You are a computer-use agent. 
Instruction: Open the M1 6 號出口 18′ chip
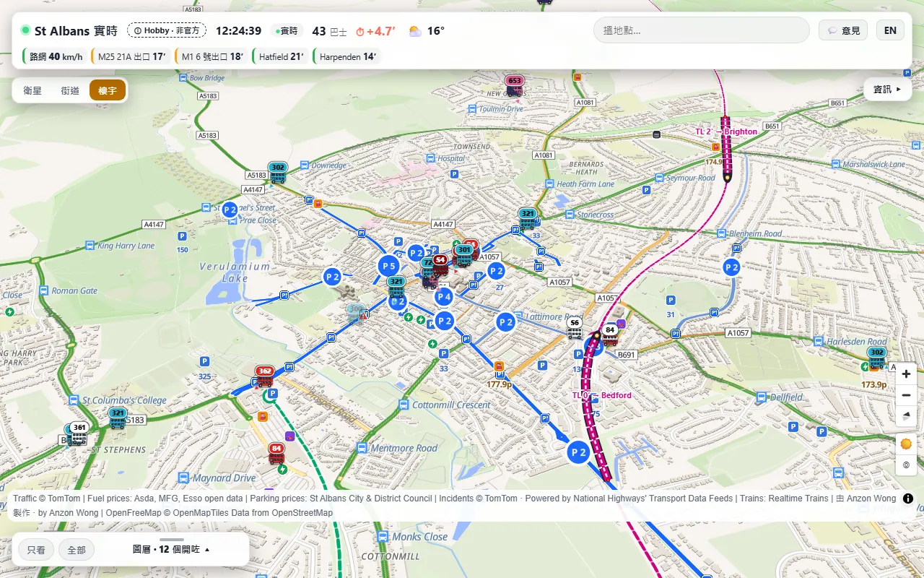[212, 56]
